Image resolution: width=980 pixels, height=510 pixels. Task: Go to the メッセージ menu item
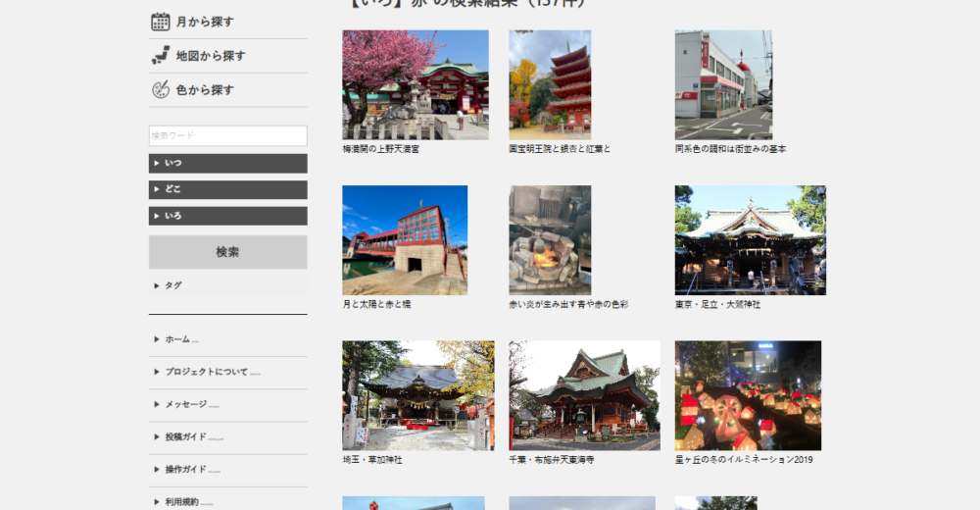pos(191,405)
